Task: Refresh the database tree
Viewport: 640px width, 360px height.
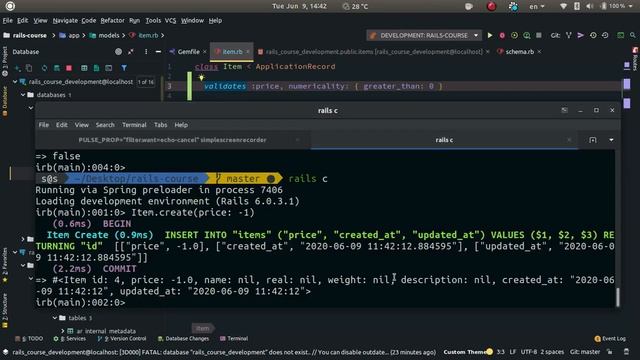Action: click(x=44, y=68)
